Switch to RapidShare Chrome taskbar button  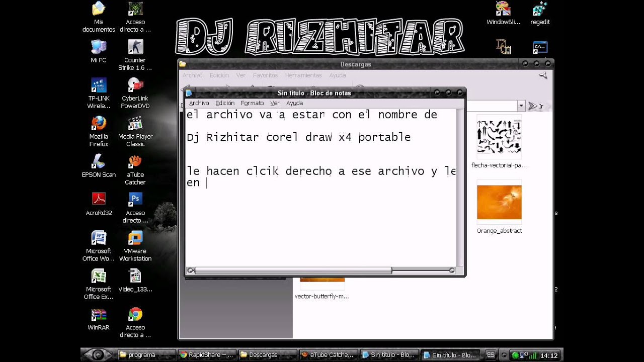(x=207, y=354)
